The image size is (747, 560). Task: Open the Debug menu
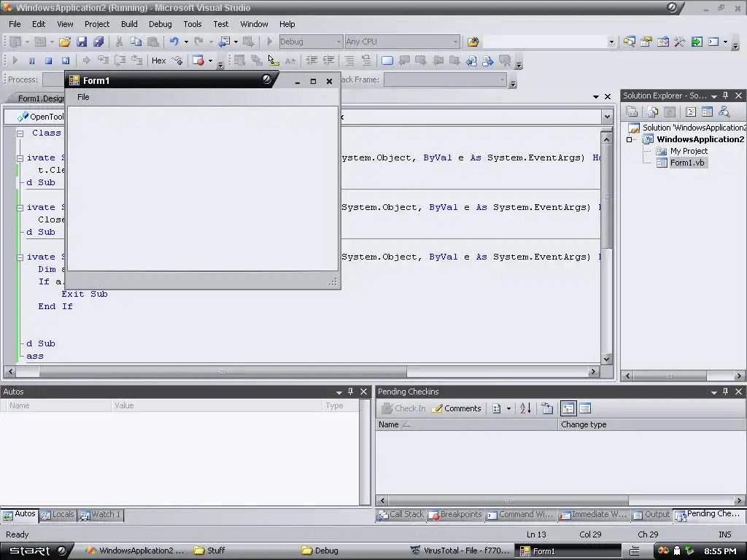(160, 24)
